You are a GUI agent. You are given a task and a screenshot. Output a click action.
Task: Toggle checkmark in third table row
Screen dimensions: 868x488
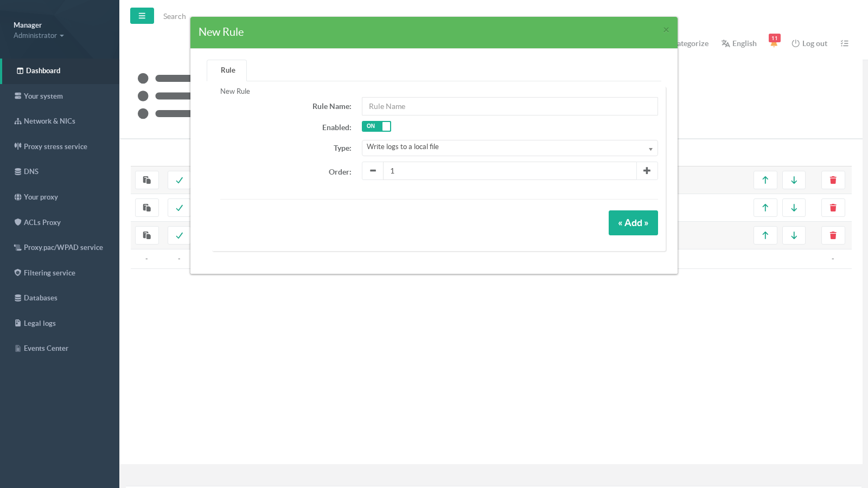[x=179, y=235]
